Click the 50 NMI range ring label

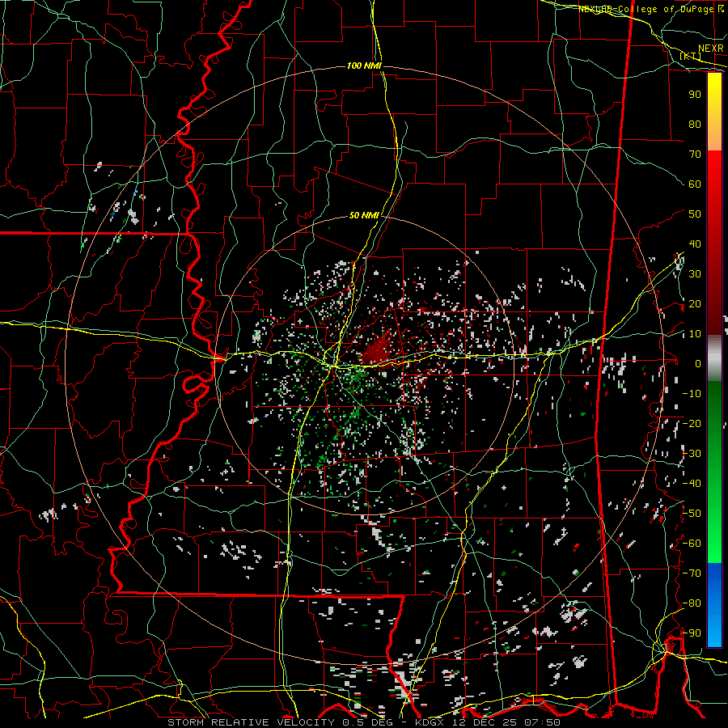pos(364,215)
